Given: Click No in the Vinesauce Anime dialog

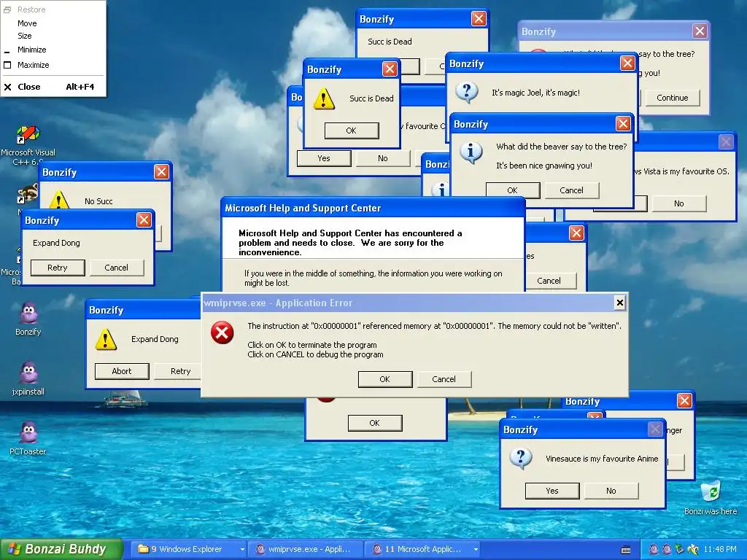Looking at the screenshot, I should coord(611,491).
